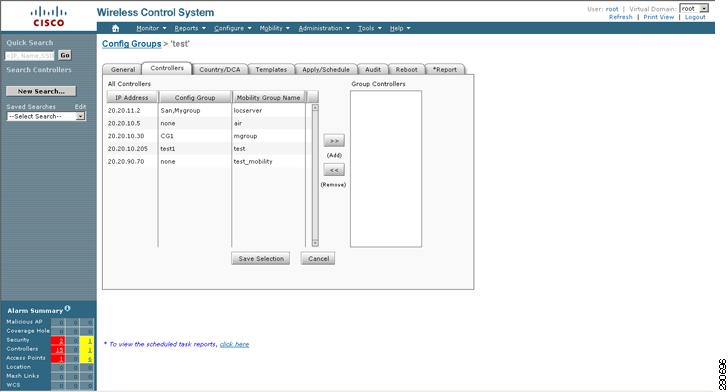Focus the Quick Search input field
Screen dimensions: 728x392
coord(30,56)
